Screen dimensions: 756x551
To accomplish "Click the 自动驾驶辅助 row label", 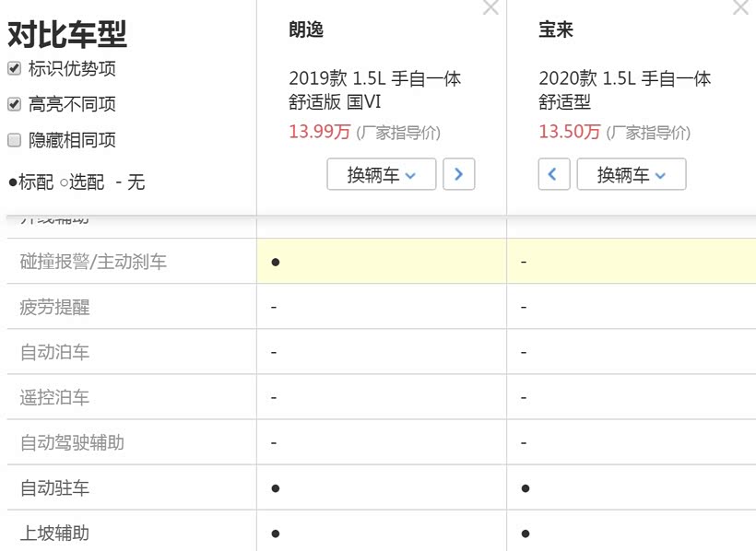I will coord(72,442).
